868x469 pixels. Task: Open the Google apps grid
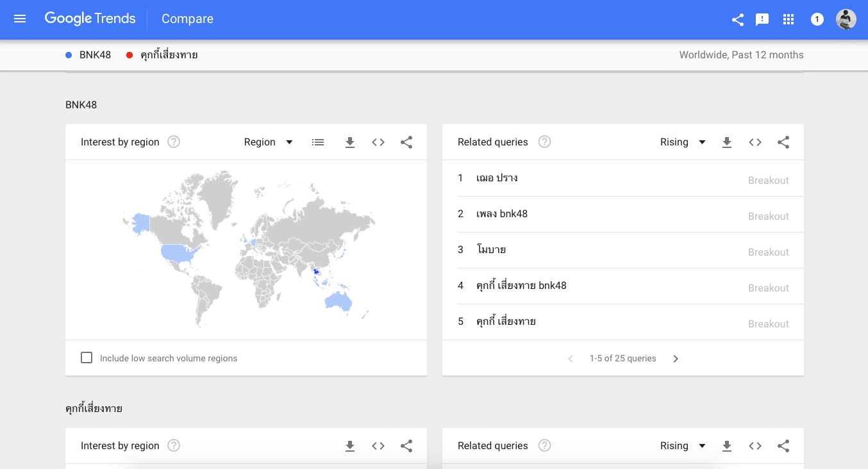[x=789, y=20]
